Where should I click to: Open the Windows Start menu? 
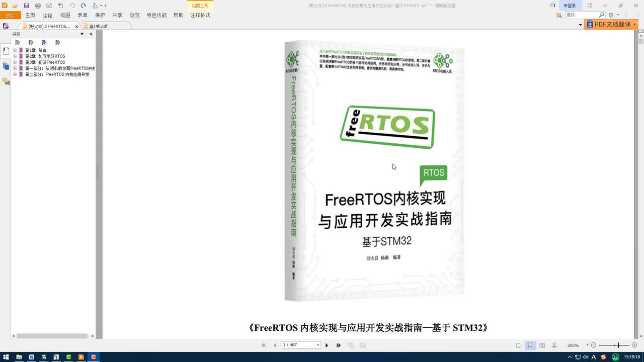pos(6,357)
